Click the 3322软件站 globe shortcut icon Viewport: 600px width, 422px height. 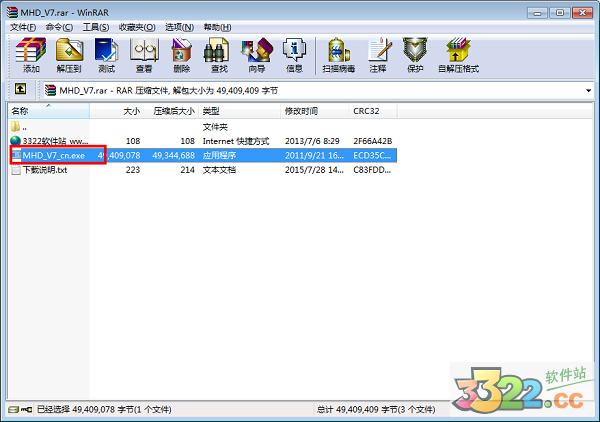pos(15,141)
